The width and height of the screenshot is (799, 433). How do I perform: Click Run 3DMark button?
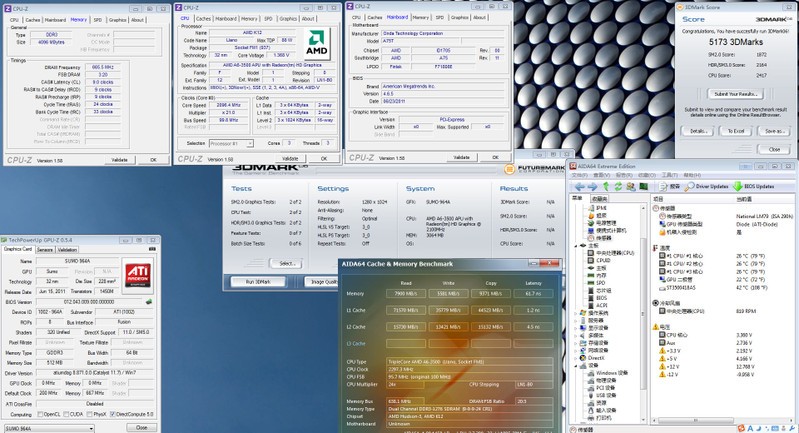258,282
